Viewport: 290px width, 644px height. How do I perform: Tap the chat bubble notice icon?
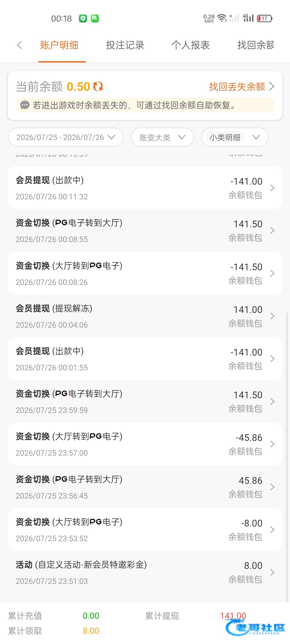(x=25, y=105)
